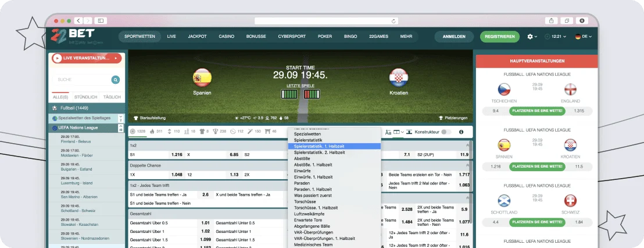Click the Registrieren button
Image resolution: width=644 pixels, height=248 pixels.
point(499,37)
